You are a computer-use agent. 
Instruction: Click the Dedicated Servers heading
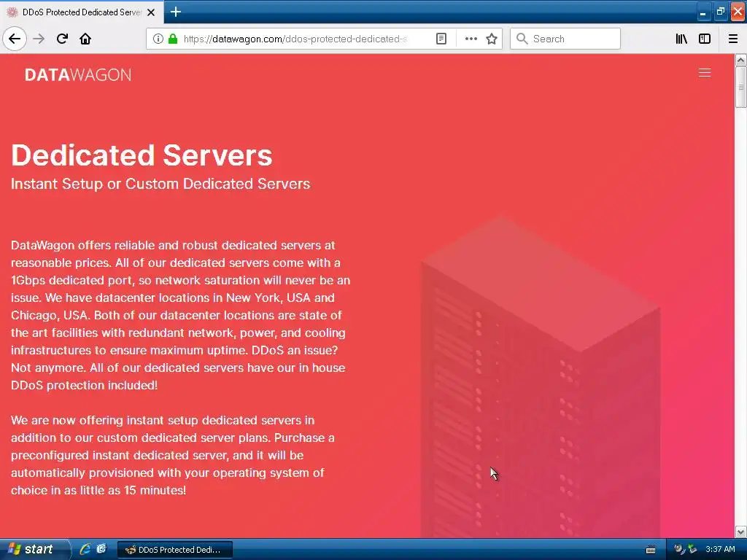[142, 155]
